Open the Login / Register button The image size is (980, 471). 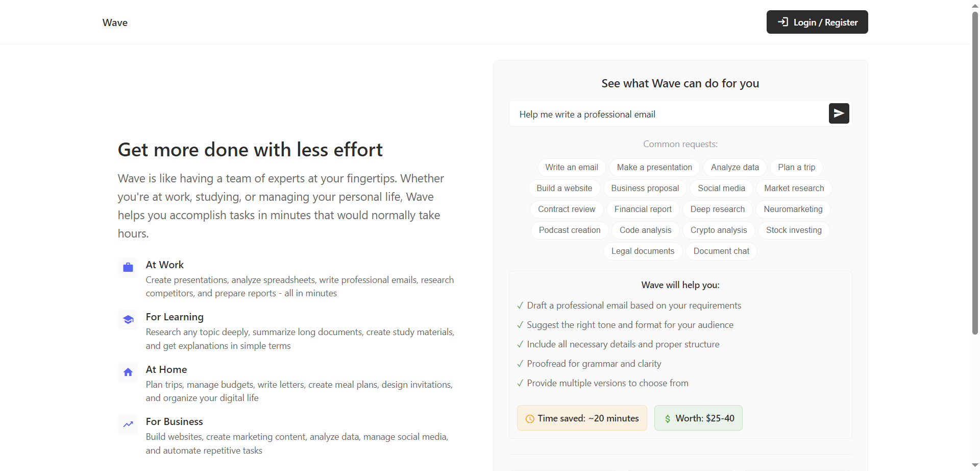[817, 22]
